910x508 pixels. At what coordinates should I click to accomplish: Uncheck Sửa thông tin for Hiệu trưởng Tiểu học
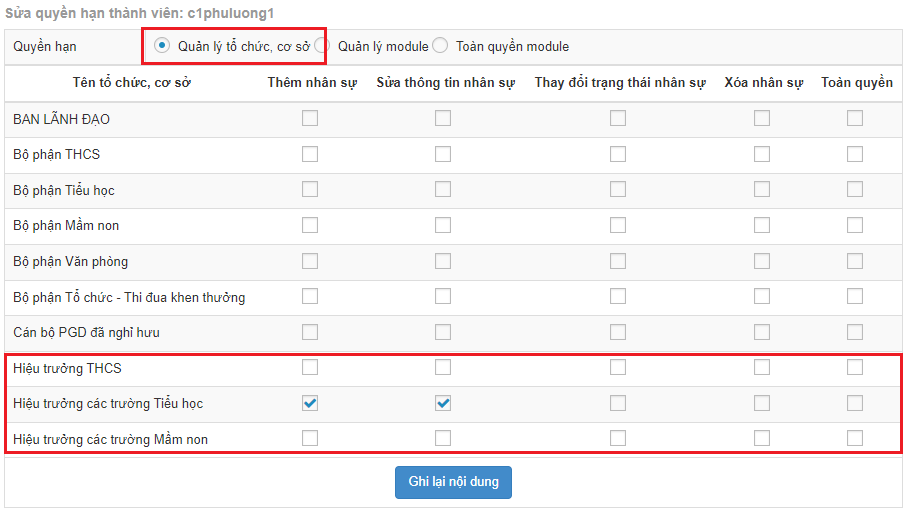click(443, 403)
